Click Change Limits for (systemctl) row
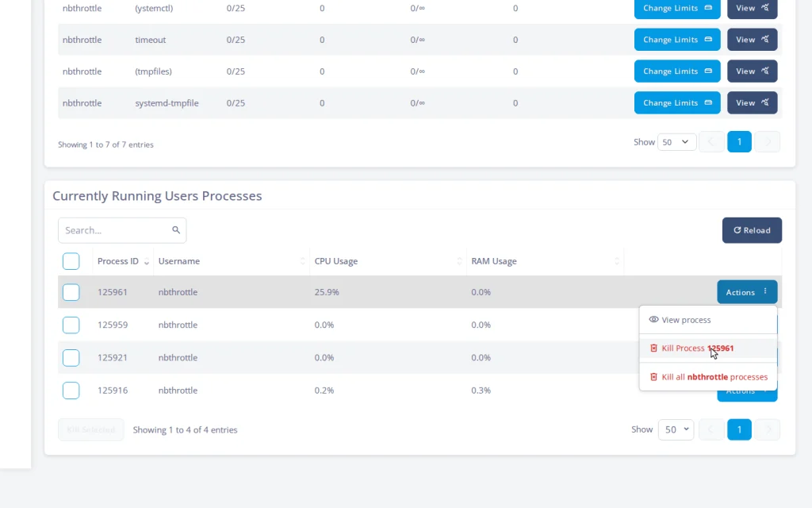This screenshot has height=508, width=812. tap(677, 8)
